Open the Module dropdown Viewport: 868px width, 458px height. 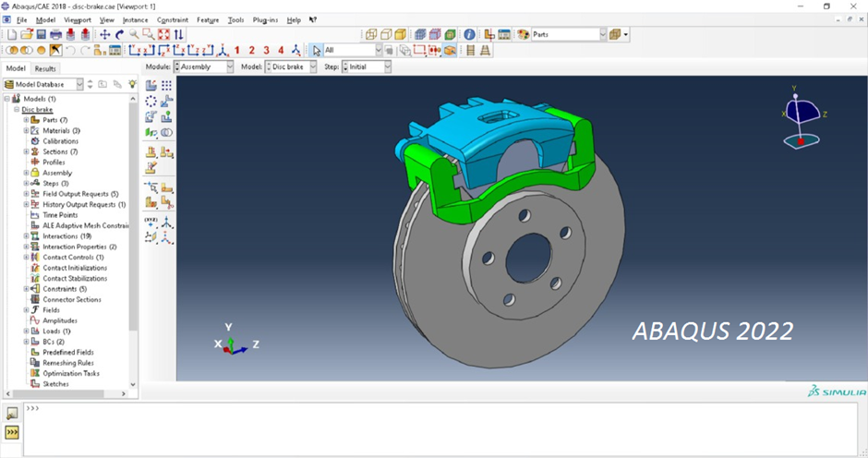tap(204, 66)
